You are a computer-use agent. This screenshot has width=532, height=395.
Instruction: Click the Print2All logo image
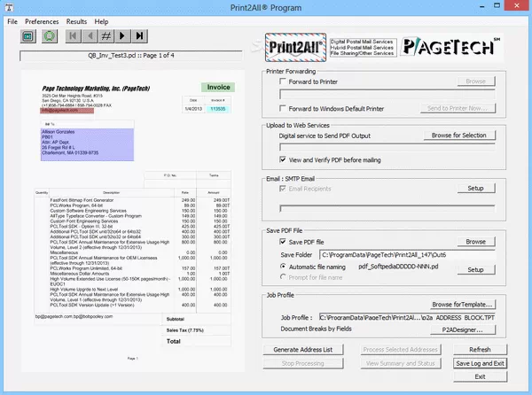point(295,47)
